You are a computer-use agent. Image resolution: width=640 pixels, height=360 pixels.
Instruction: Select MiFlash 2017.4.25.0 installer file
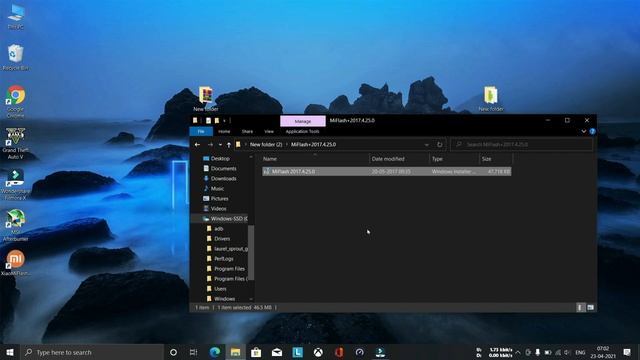tap(387, 171)
